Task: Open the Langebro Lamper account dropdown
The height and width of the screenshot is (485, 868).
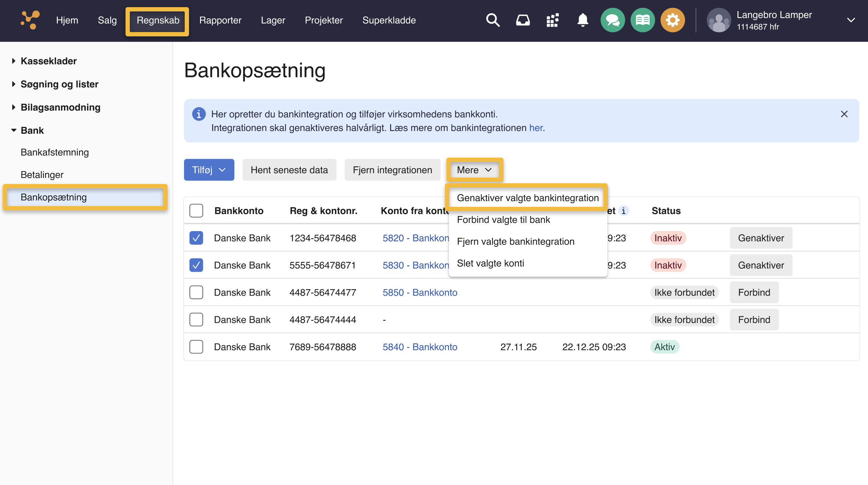Action: [x=851, y=20]
